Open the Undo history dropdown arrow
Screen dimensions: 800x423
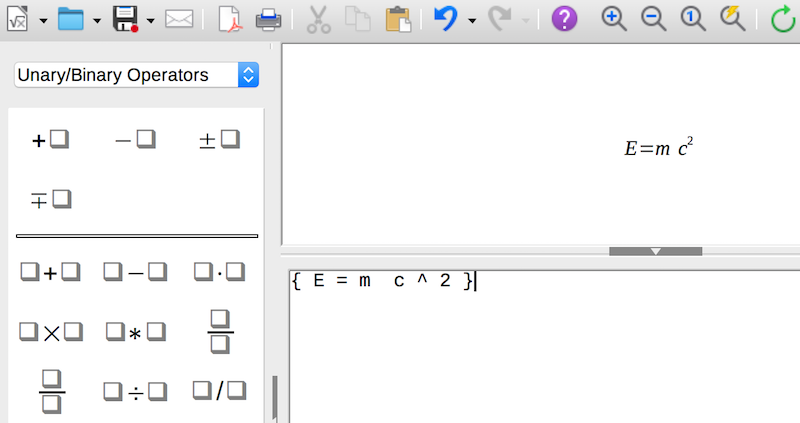[472, 21]
